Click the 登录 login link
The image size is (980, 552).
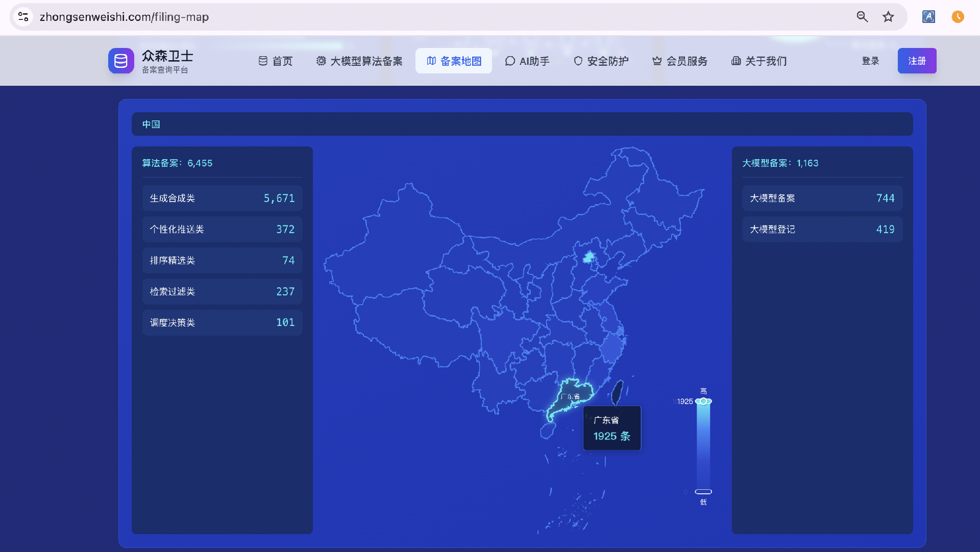[870, 61]
